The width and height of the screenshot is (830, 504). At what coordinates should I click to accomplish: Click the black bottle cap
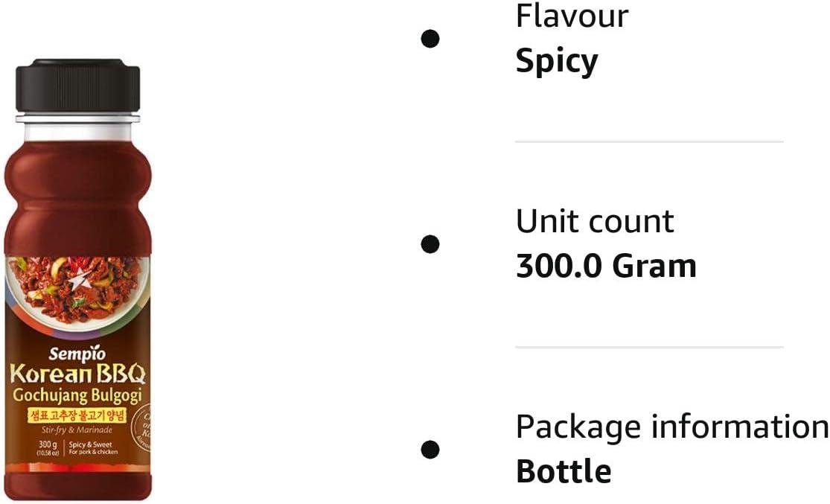tap(77, 87)
